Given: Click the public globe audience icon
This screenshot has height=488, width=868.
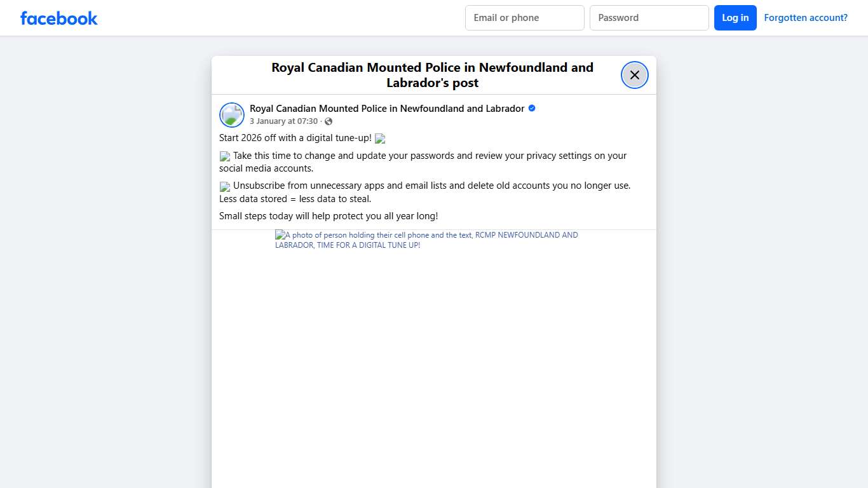Looking at the screenshot, I should point(329,121).
